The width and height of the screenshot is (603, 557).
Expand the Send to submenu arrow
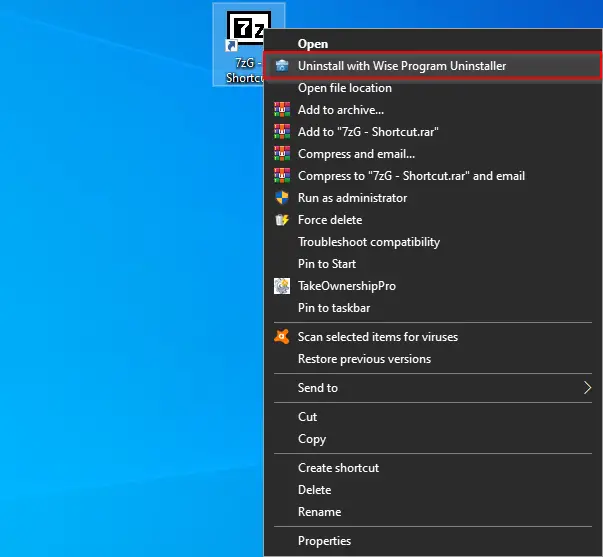587,388
